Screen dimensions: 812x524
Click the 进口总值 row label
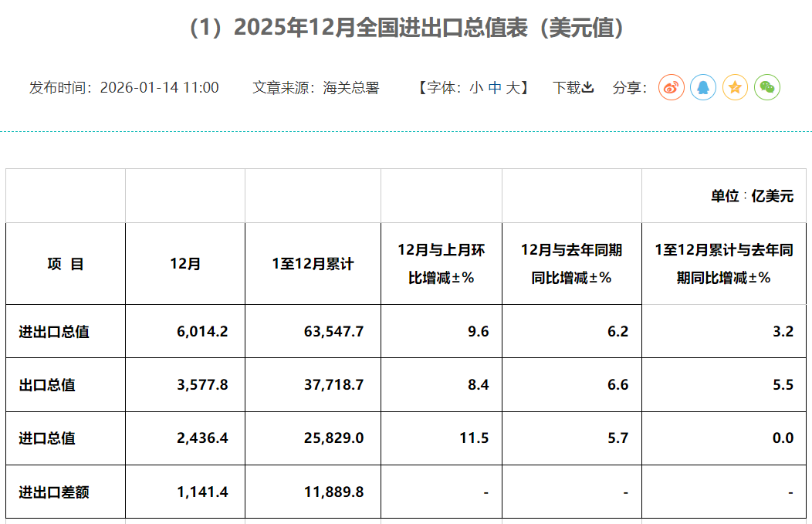(x=47, y=438)
